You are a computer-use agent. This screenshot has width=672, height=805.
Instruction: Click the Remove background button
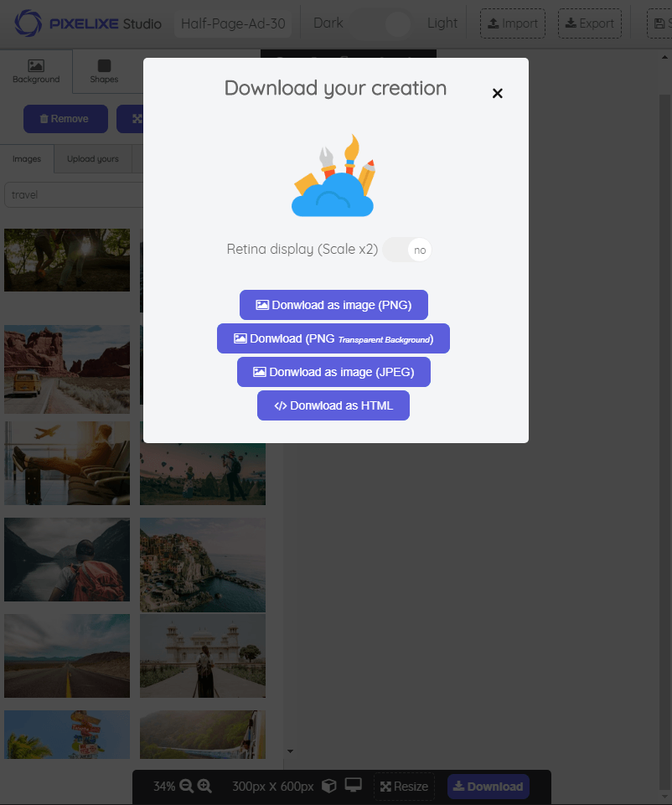pyautogui.click(x=65, y=119)
